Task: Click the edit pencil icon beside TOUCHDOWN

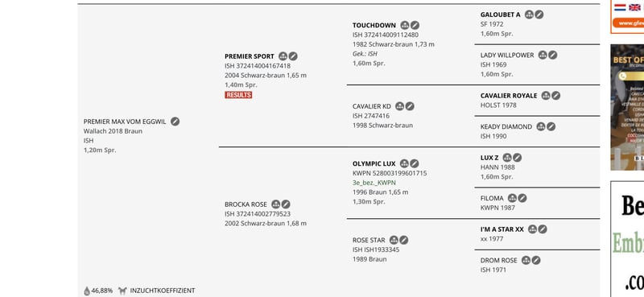Action: tap(415, 26)
